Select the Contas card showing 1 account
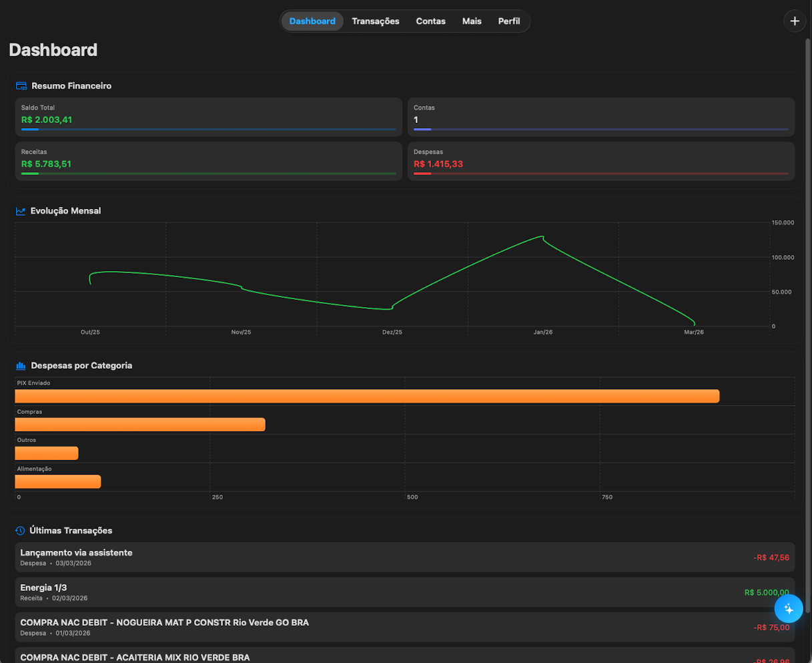The image size is (812, 663). (601, 116)
